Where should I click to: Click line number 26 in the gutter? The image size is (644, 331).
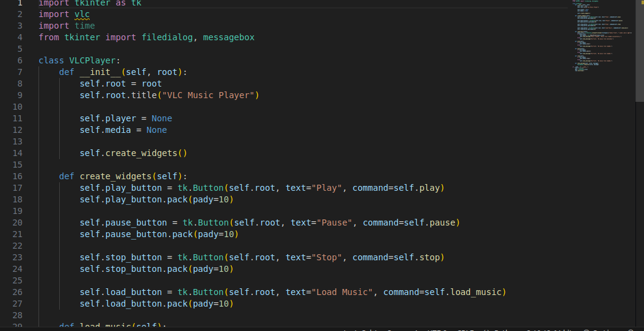coord(18,292)
